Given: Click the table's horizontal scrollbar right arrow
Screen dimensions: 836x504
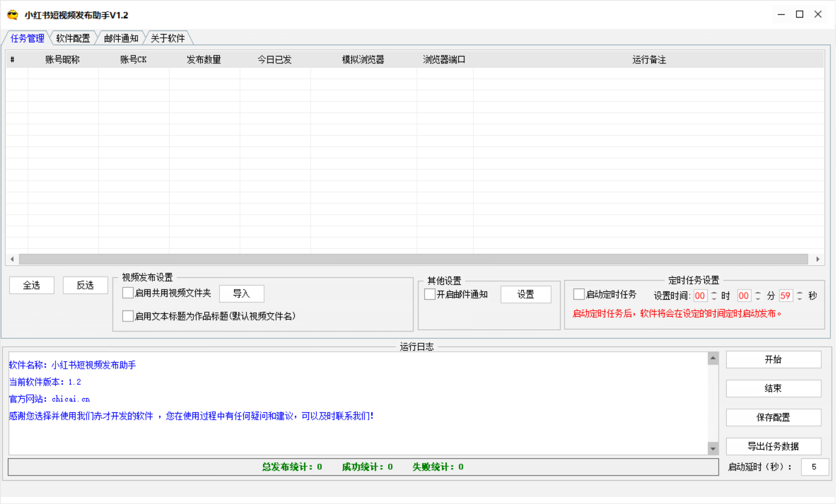Looking at the screenshot, I should [x=818, y=259].
